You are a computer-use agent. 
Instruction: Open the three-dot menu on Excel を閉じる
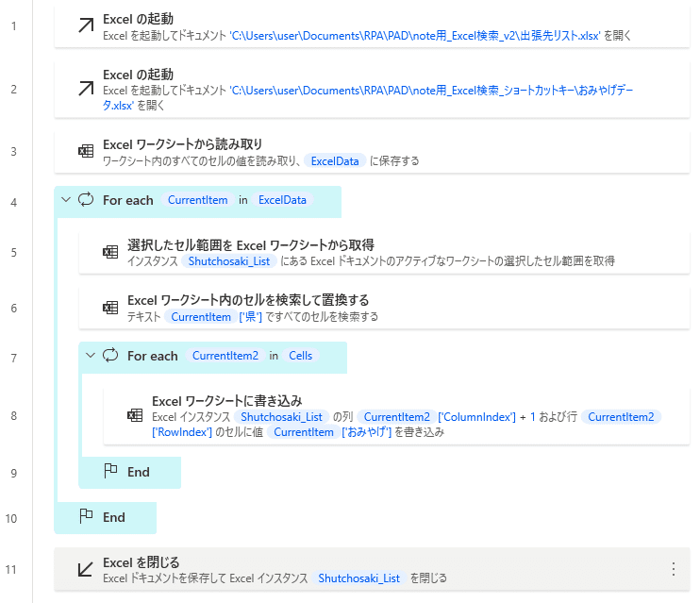[x=674, y=569]
